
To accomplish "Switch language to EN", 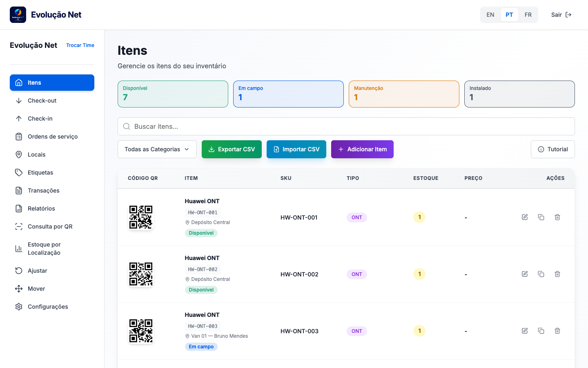I will 490,15.
